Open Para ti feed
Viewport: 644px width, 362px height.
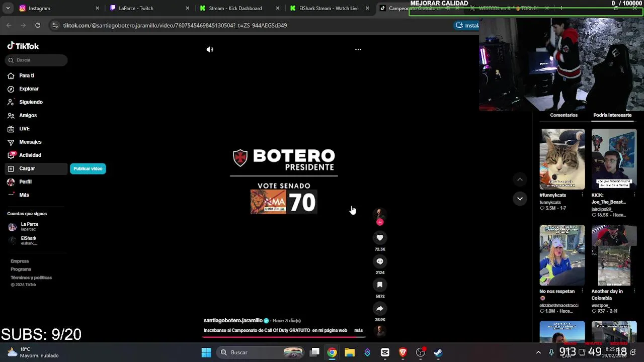(27, 75)
